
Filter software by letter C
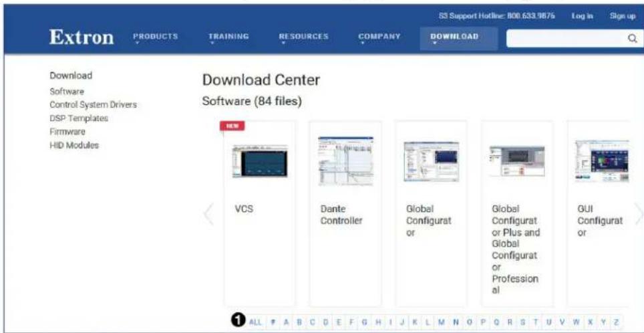(x=313, y=322)
